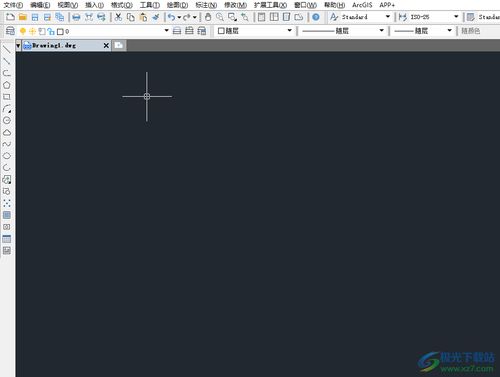Select the Table tool
The height and width of the screenshot is (377, 500).
tap(7, 239)
